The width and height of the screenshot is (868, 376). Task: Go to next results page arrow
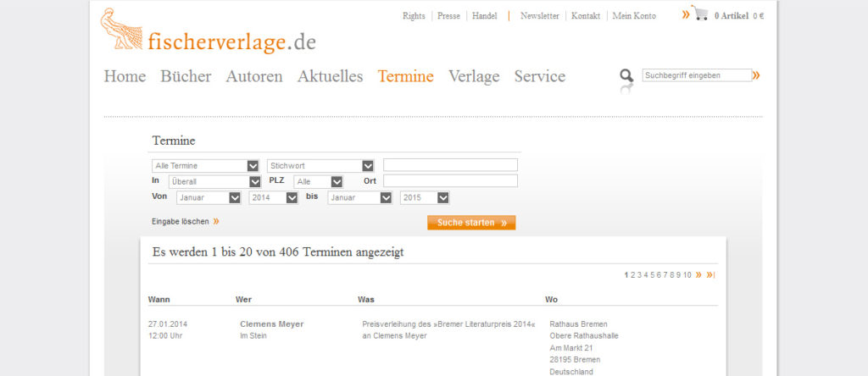[x=698, y=275]
